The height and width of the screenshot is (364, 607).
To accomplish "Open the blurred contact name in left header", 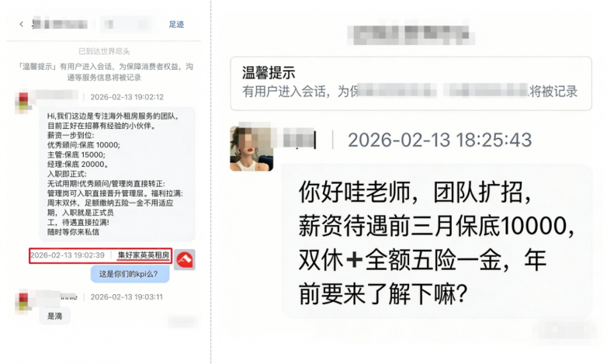I will coord(60,24).
